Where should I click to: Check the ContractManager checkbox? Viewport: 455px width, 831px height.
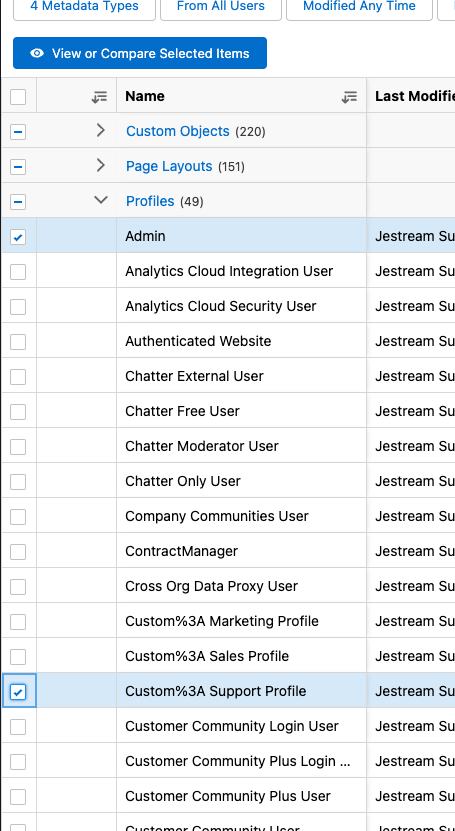click(18, 552)
